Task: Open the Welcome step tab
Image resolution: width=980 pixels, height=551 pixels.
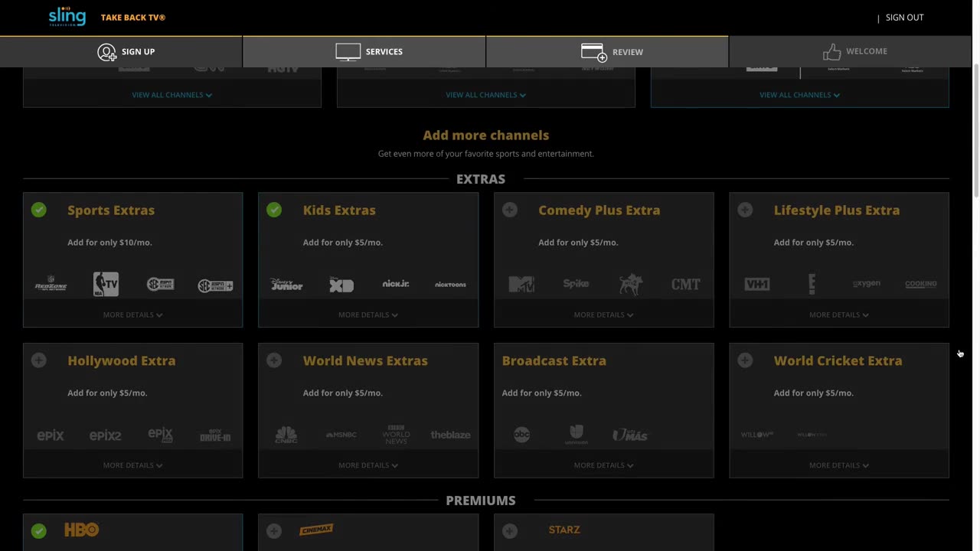Action: pyautogui.click(x=851, y=51)
